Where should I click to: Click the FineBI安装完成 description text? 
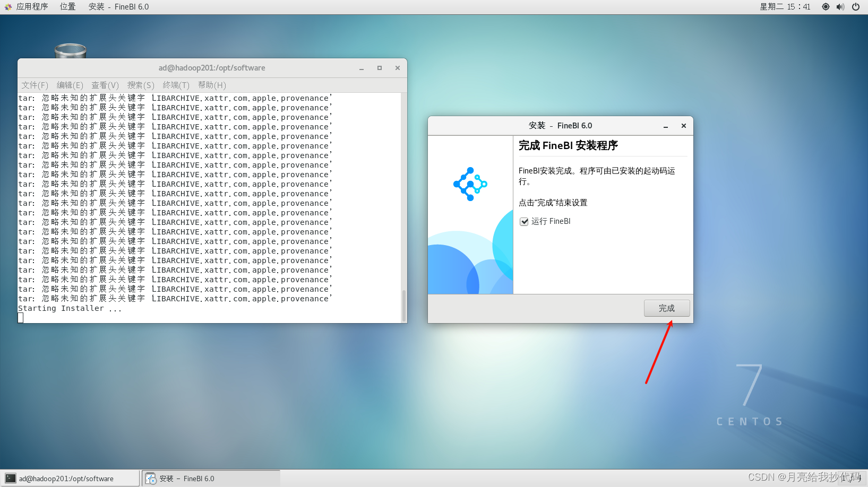tap(597, 176)
